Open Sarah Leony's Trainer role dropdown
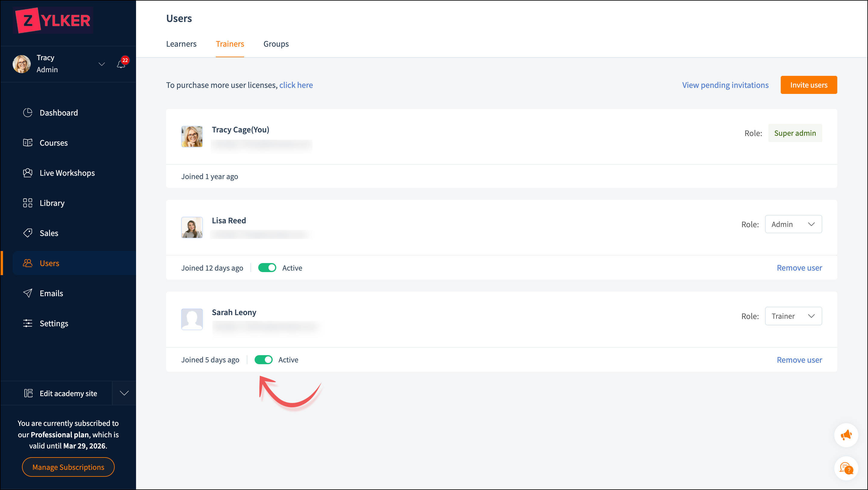Screen dimensions: 868x490 793,316
